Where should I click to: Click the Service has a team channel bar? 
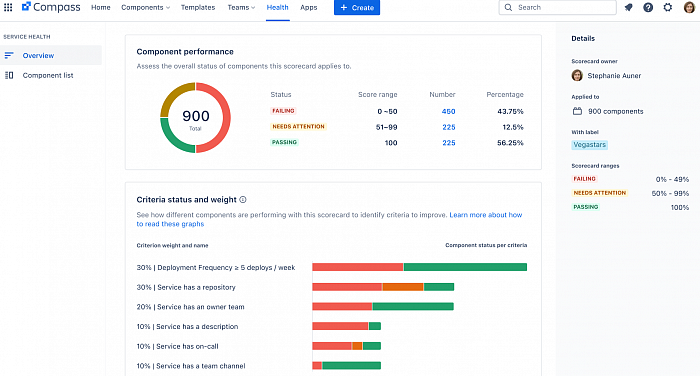click(x=346, y=365)
